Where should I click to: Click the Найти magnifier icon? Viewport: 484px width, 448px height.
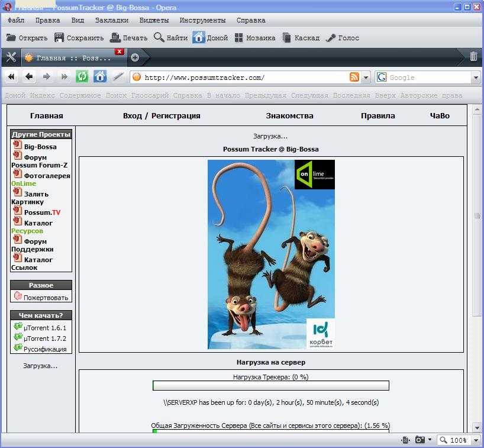click(159, 37)
